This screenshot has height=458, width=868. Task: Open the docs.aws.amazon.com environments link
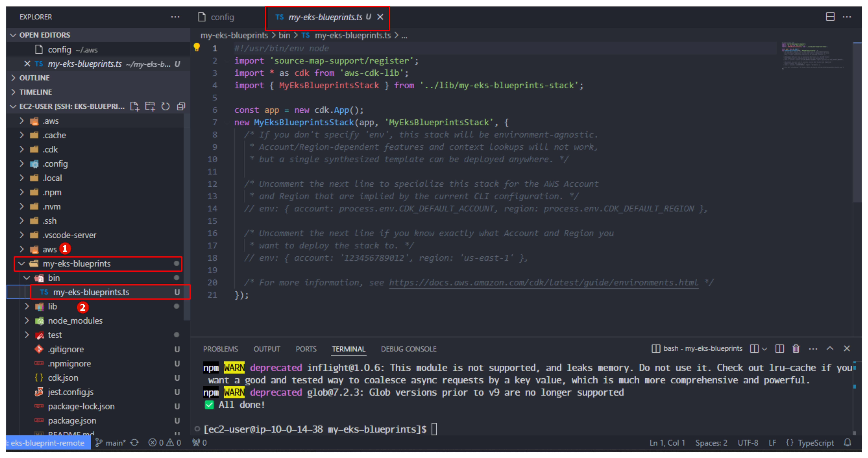coord(544,282)
